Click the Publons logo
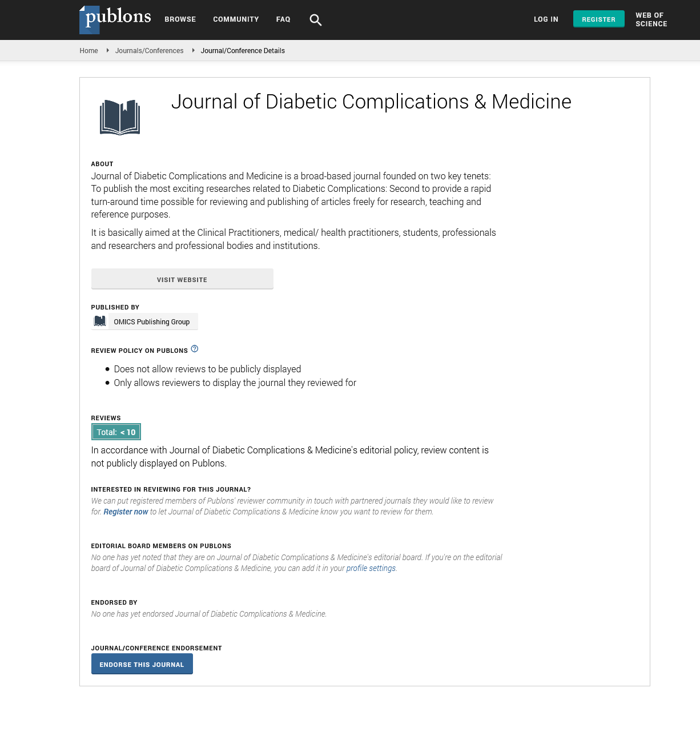700x744 pixels. coord(115,19)
